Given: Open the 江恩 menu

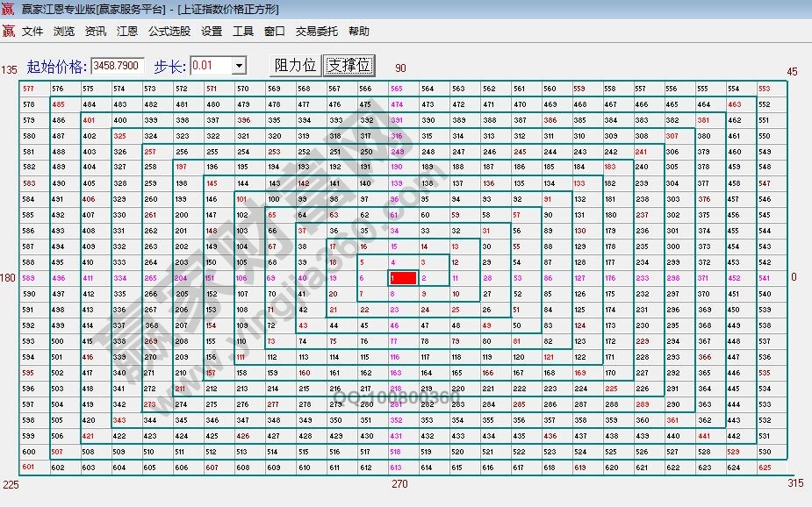Looking at the screenshot, I should 127,32.
